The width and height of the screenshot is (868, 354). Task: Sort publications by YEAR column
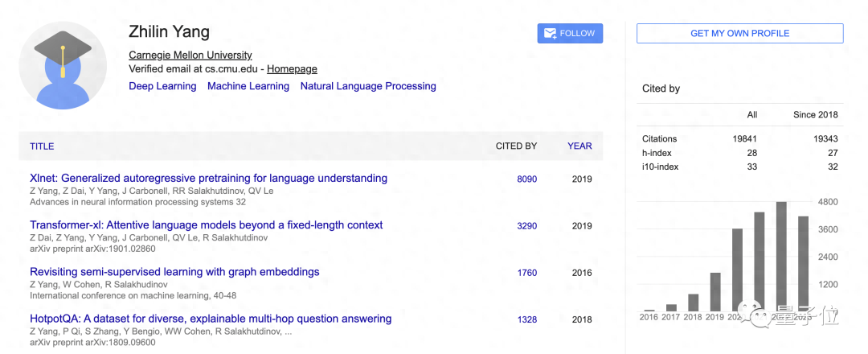[x=579, y=146]
